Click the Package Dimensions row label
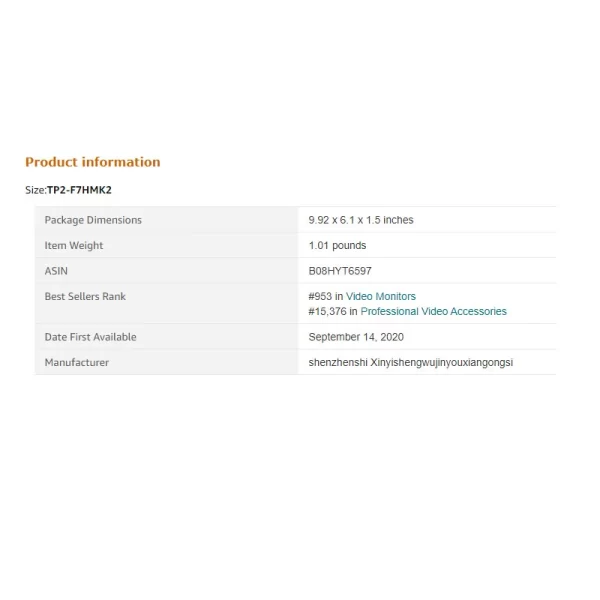Screen dimensions: 600x600 point(93,220)
